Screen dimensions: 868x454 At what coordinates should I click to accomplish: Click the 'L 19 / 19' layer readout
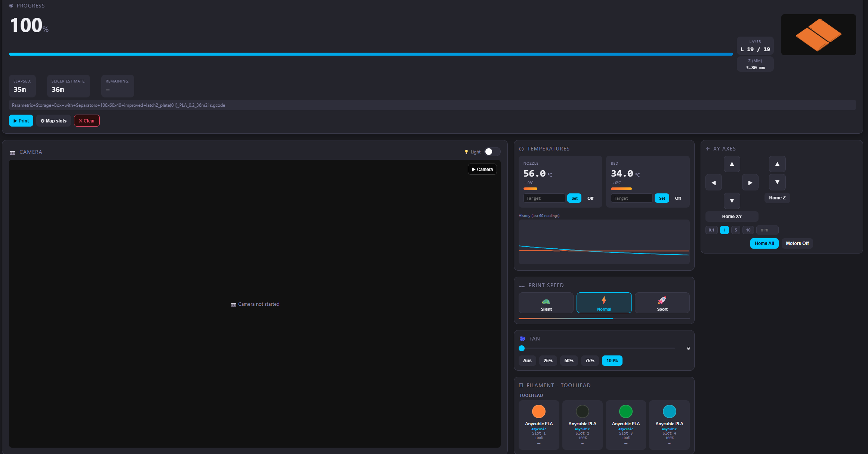755,49
